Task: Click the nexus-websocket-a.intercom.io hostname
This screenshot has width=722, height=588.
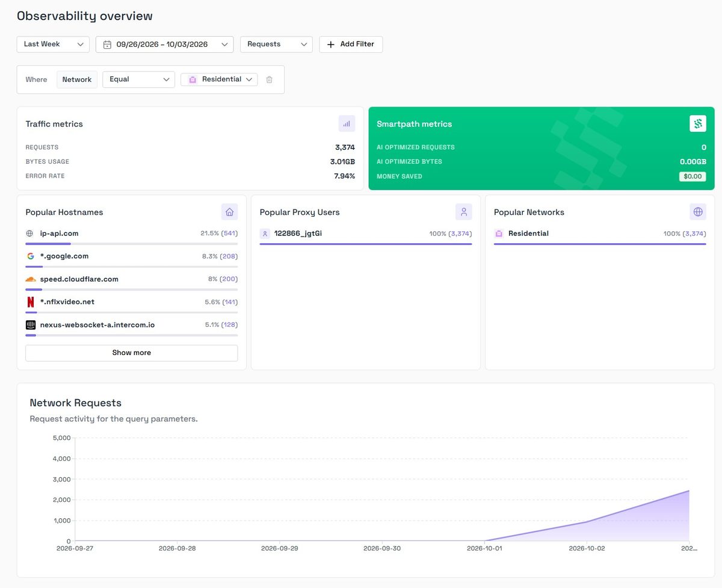Action: [97, 325]
